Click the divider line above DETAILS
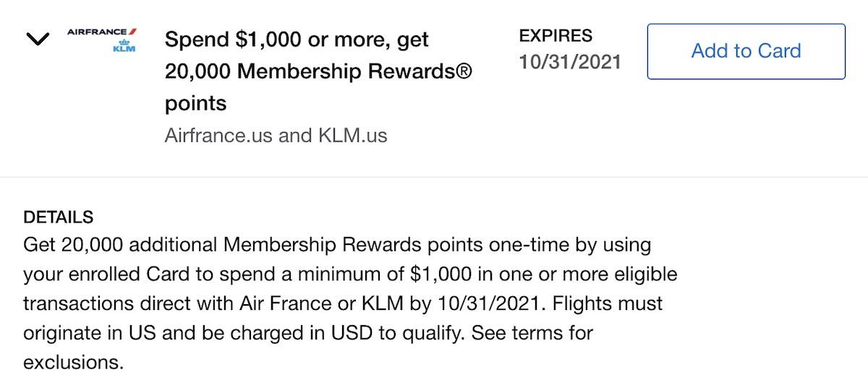 pos(434,177)
